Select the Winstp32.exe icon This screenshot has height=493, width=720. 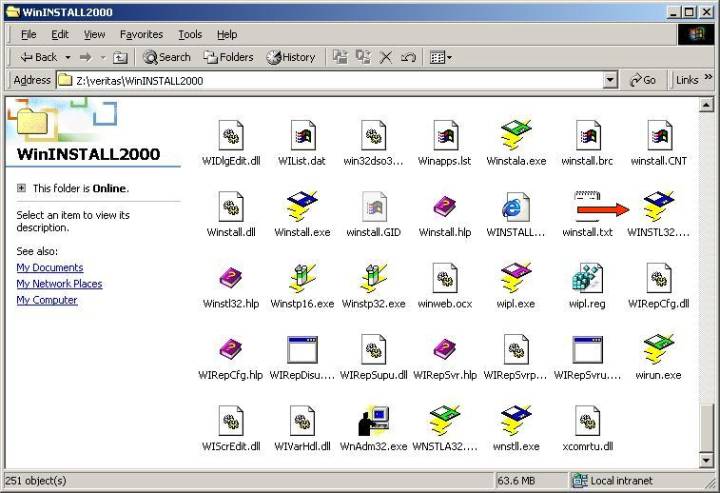point(374,278)
